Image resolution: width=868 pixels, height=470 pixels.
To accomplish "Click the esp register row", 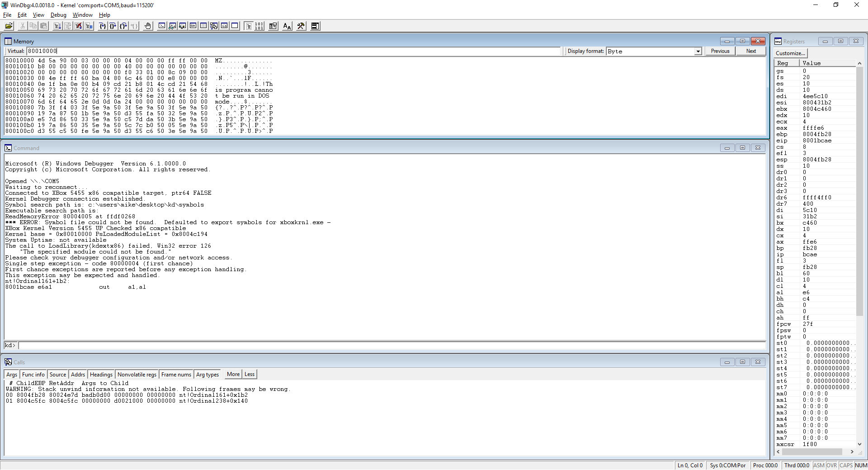I will tap(815, 160).
